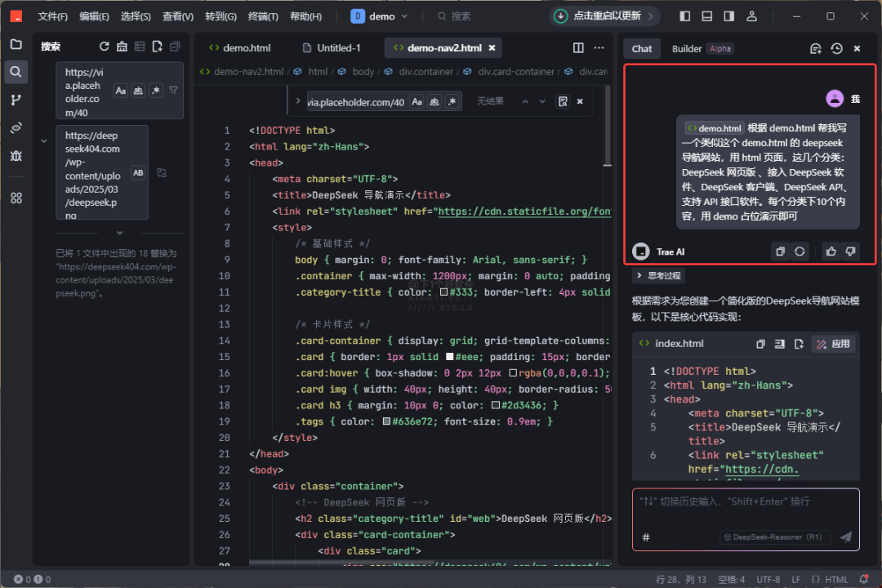Toggle regex option in sidebar search box
Screen dimensions: 882x588
pyautogui.click(x=155, y=91)
